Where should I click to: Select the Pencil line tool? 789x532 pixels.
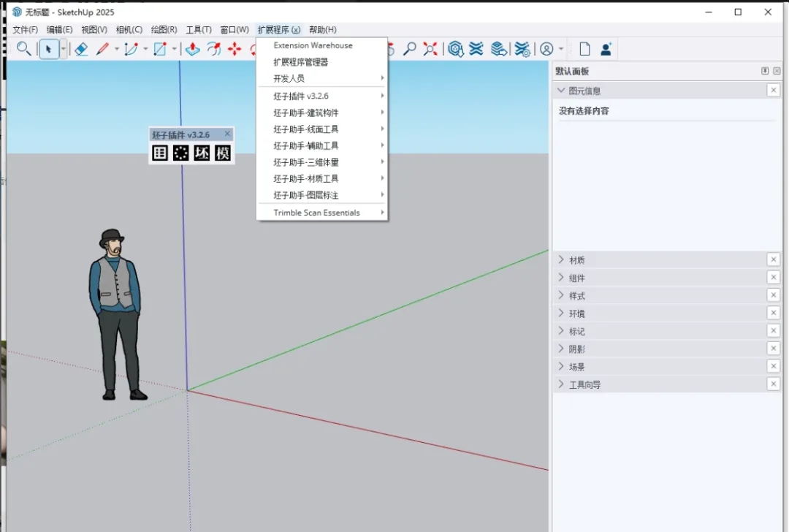tap(103, 49)
